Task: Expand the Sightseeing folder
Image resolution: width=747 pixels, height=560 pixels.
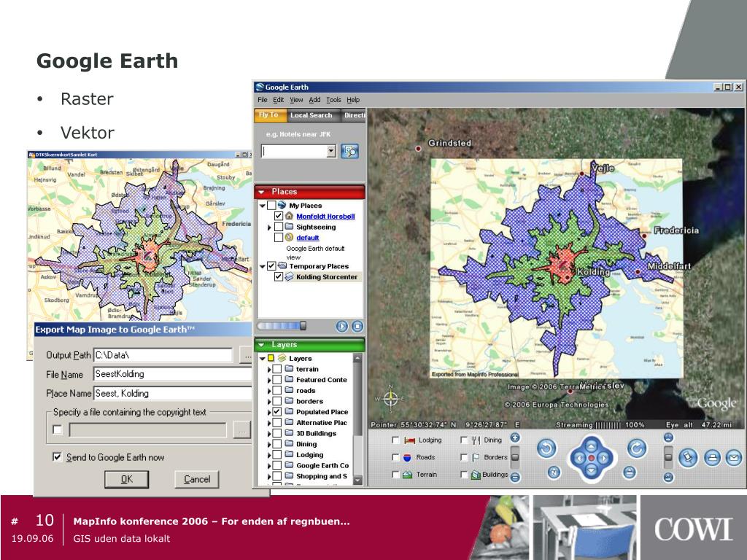Action: 269,227
